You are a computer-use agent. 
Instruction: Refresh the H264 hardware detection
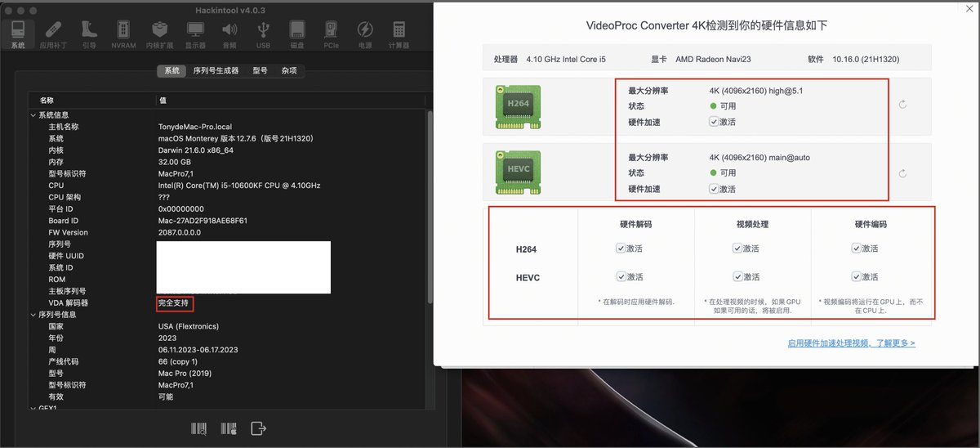(902, 105)
